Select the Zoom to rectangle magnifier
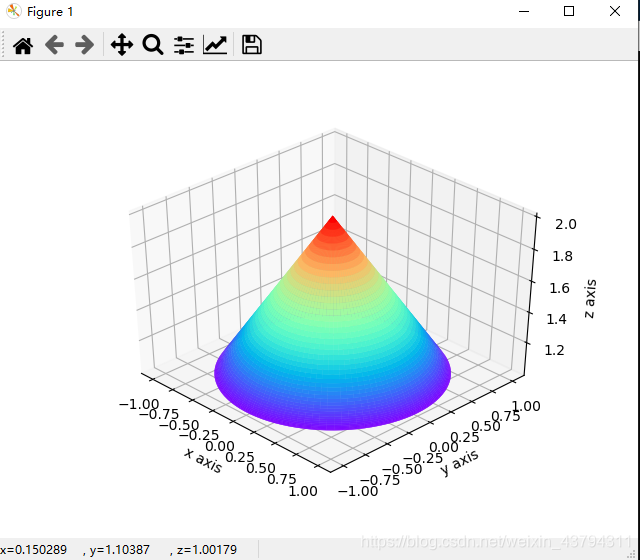This screenshot has width=640, height=560. tap(153, 45)
